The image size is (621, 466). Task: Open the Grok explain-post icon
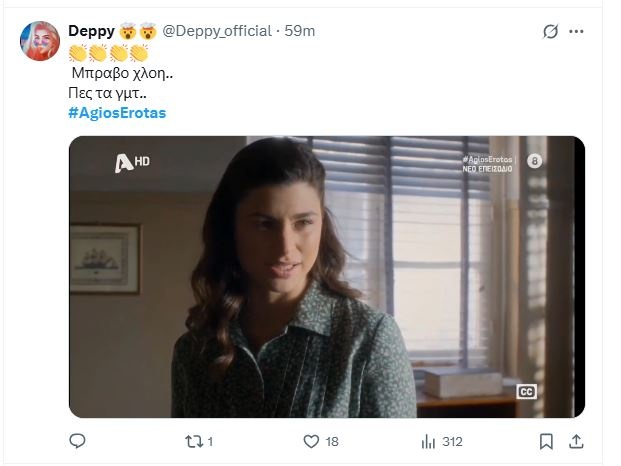(x=550, y=32)
